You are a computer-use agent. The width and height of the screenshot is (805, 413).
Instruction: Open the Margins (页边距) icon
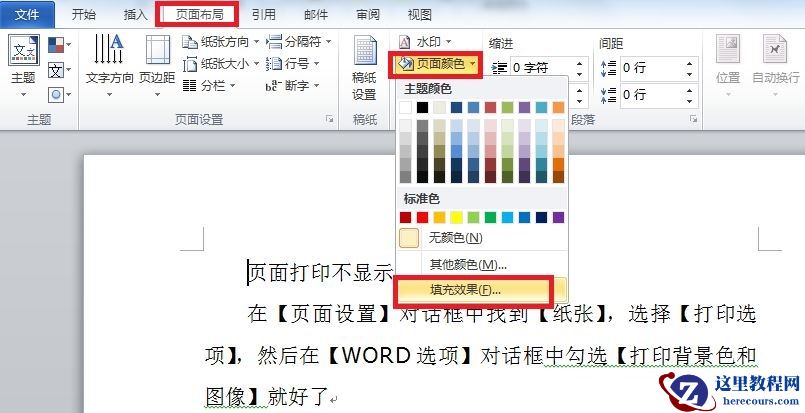point(157,59)
